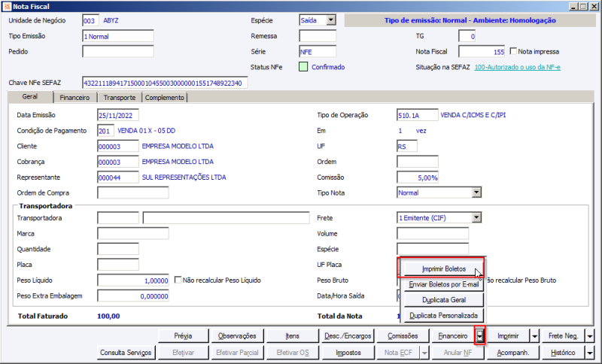Image resolution: width=602 pixels, height=364 pixels.
Task: Click the Nota Fiscal window title icon
Action: (7, 7)
